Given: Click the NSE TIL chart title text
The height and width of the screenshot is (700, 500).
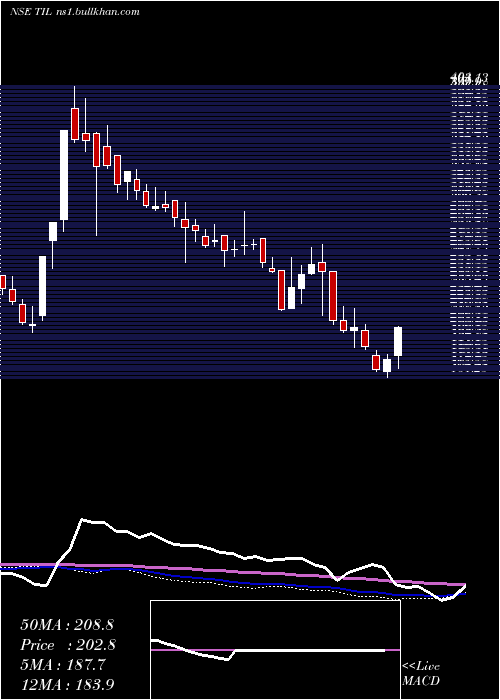Looking at the screenshot, I should (x=74, y=12).
